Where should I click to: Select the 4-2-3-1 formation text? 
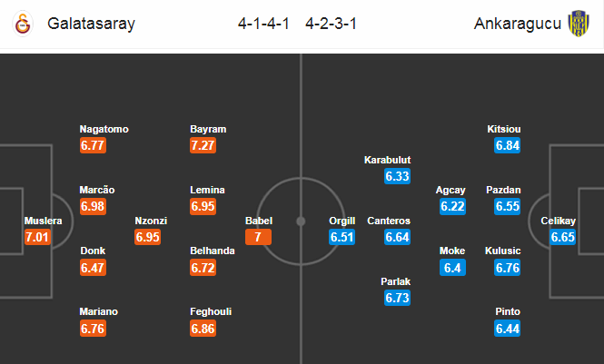coord(331,24)
